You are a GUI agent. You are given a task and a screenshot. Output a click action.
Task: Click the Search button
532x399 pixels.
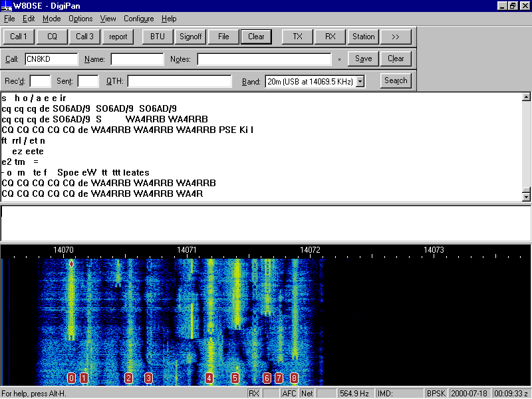pos(396,80)
